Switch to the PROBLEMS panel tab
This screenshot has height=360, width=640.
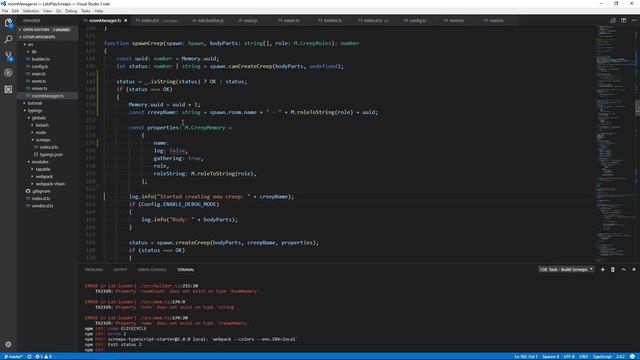click(x=94, y=270)
